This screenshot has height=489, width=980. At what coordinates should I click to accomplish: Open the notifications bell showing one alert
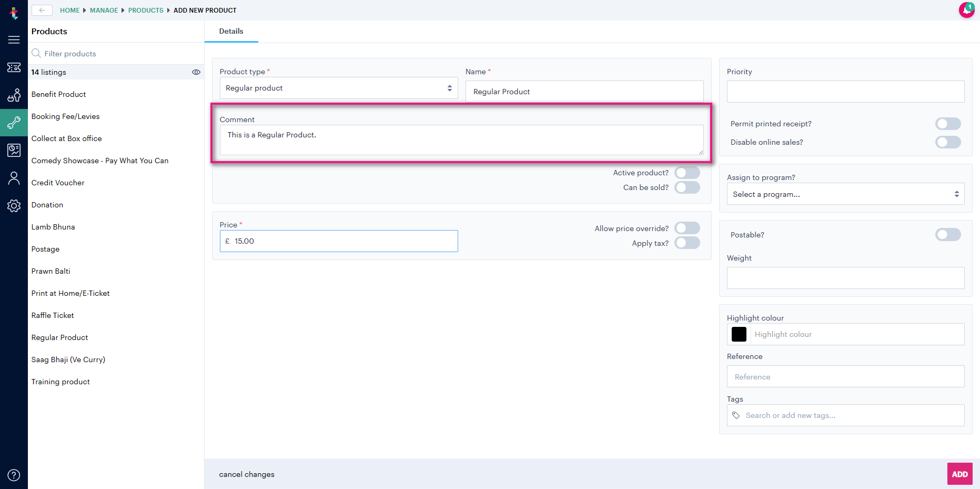[x=967, y=10]
